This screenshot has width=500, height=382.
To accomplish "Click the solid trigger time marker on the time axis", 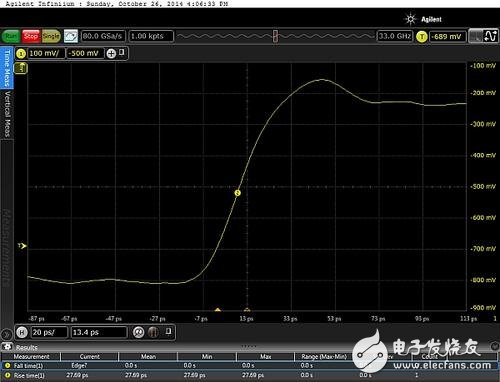I will [218, 310].
